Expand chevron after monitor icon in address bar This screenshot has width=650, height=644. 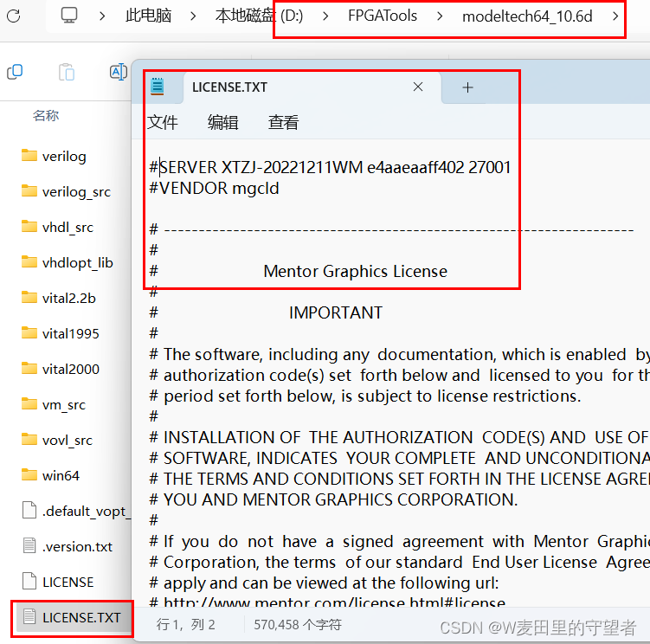click(x=102, y=16)
